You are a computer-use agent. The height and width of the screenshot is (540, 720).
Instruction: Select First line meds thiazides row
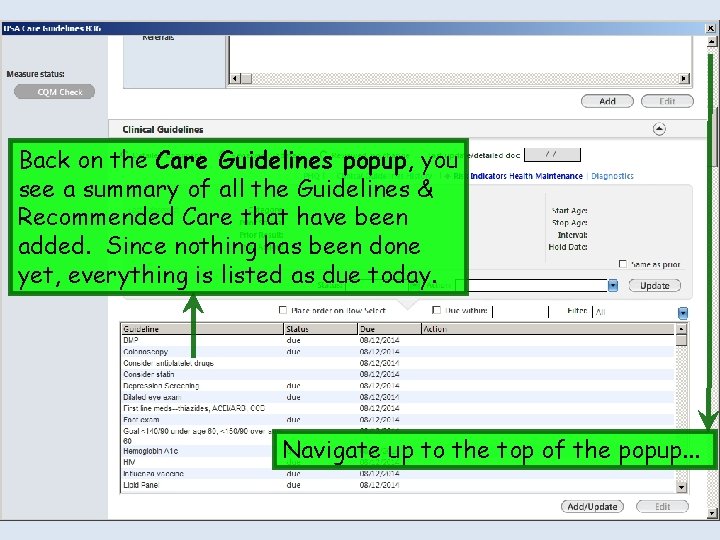(x=398, y=408)
